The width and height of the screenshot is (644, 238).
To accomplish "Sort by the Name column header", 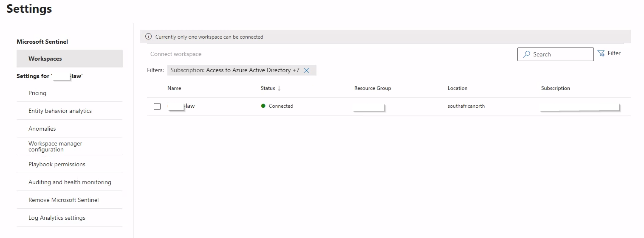I will [x=174, y=88].
